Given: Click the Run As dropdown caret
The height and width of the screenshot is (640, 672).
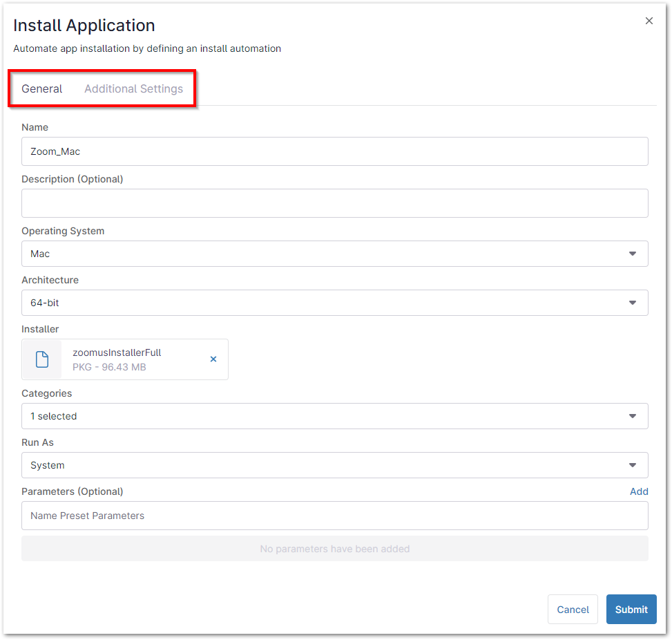Looking at the screenshot, I should coord(632,465).
